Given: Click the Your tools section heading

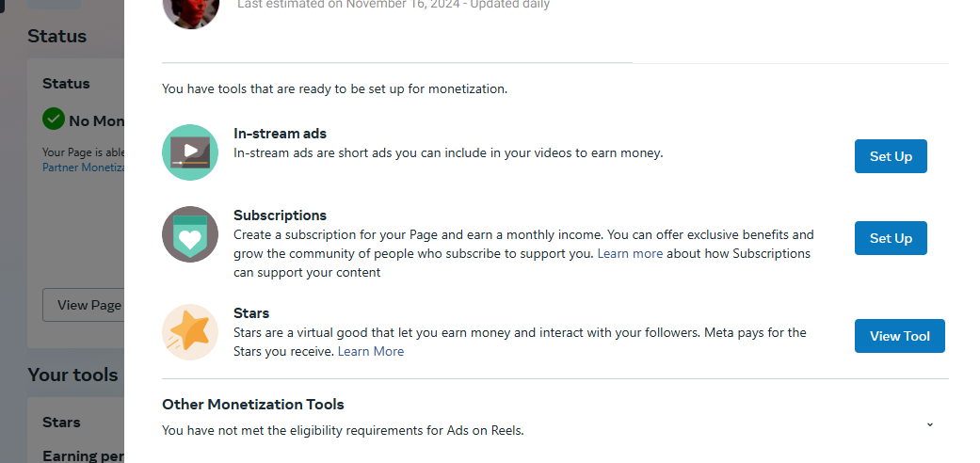Looking at the screenshot, I should tap(72, 375).
